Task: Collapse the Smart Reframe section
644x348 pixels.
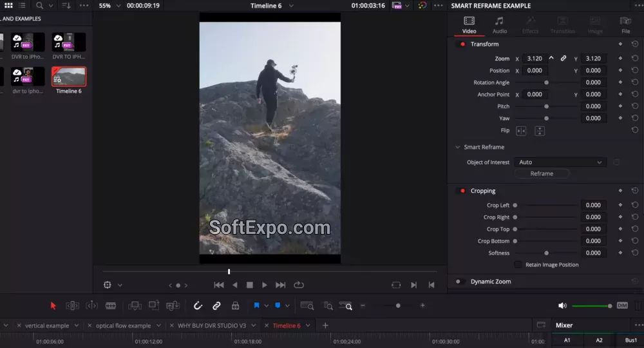Action: coord(458,148)
